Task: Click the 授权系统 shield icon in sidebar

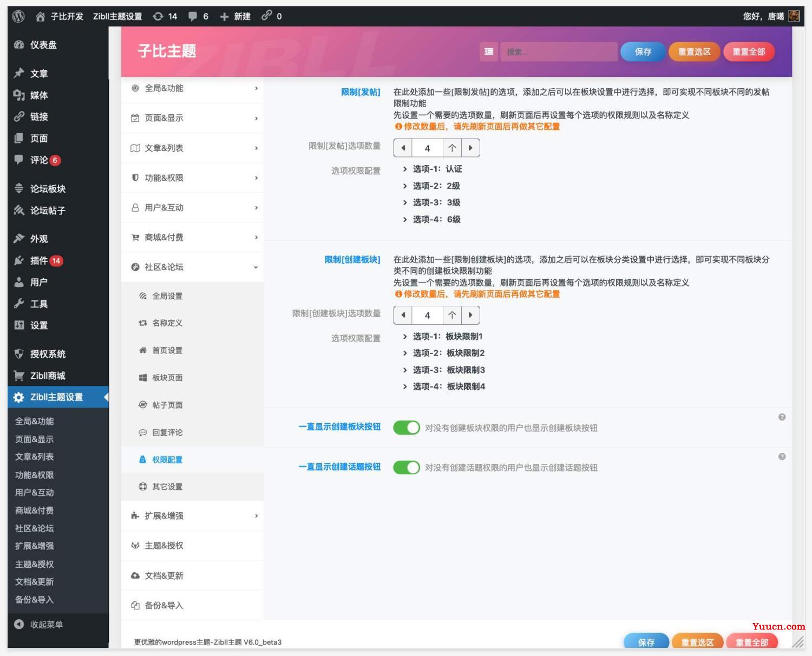Action: point(19,354)
